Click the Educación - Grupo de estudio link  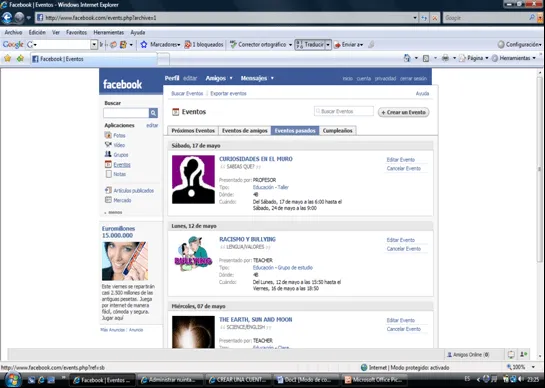coord(283,268)
